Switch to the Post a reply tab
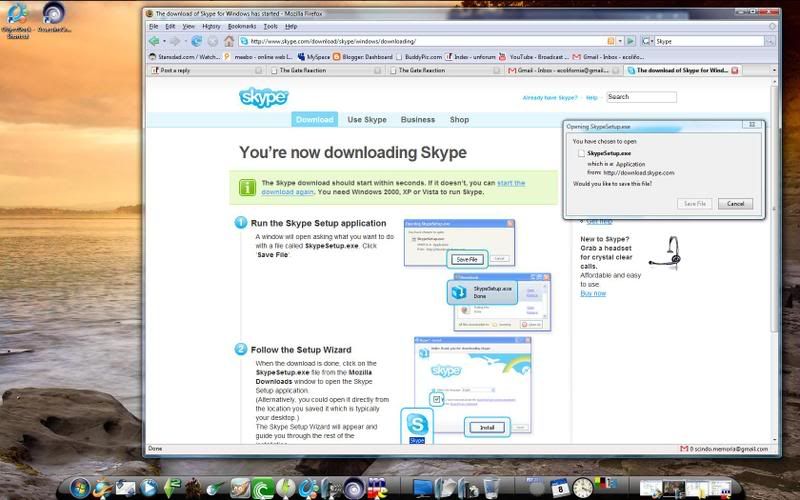The image size is (800, 500). tap(207, 70)
